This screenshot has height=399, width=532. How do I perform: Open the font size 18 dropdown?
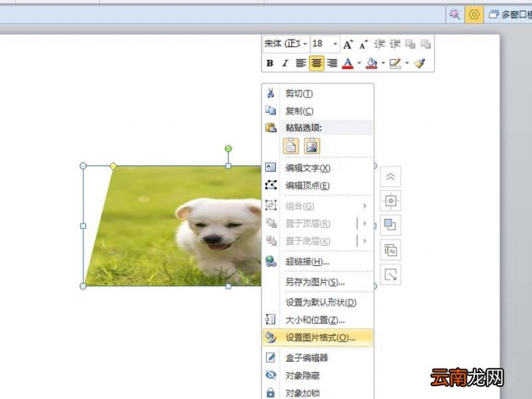coord(335,44)
